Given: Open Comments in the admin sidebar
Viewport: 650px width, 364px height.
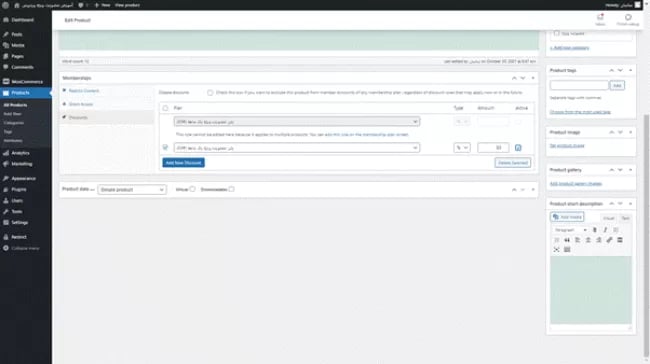Looking at the screenshot, I should pyautogui.click(x=22, y=67).
